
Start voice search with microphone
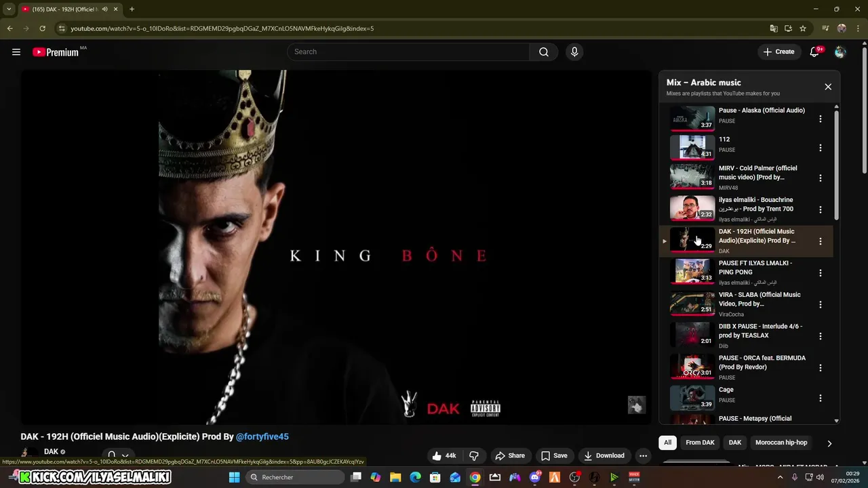(574, 52)
